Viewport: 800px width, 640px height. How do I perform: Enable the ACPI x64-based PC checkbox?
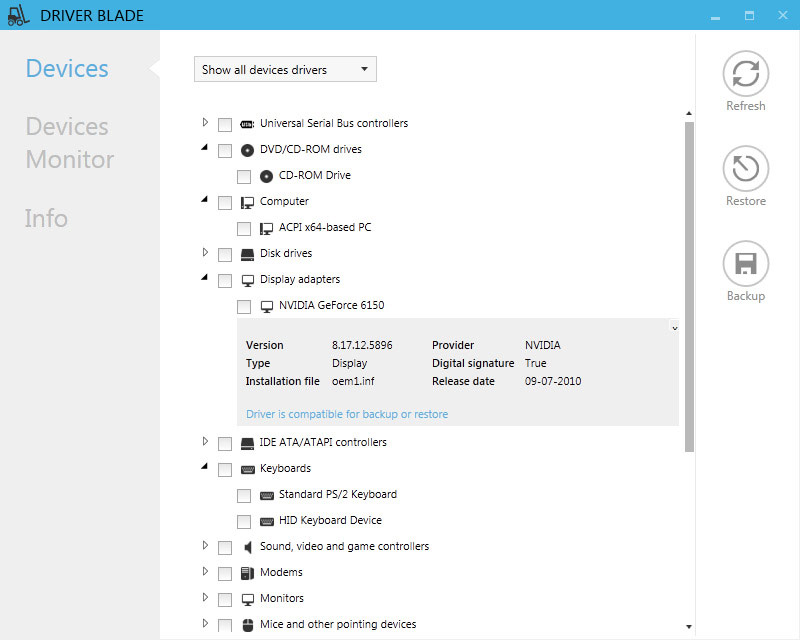coord(244,228)
